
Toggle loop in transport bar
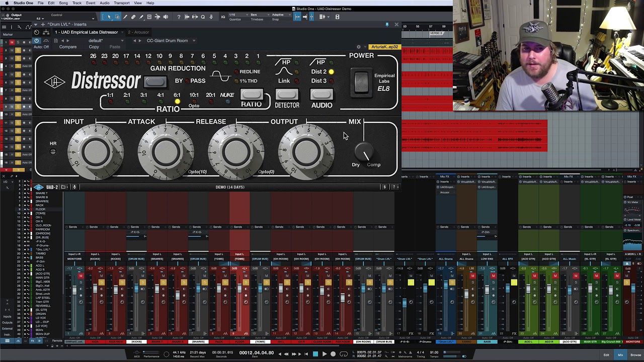[344, 354]
